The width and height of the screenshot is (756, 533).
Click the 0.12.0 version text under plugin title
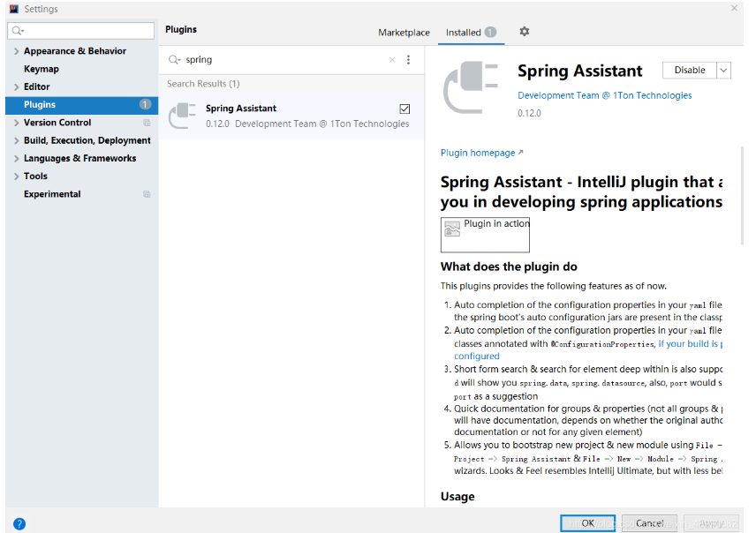coord(529,113)
